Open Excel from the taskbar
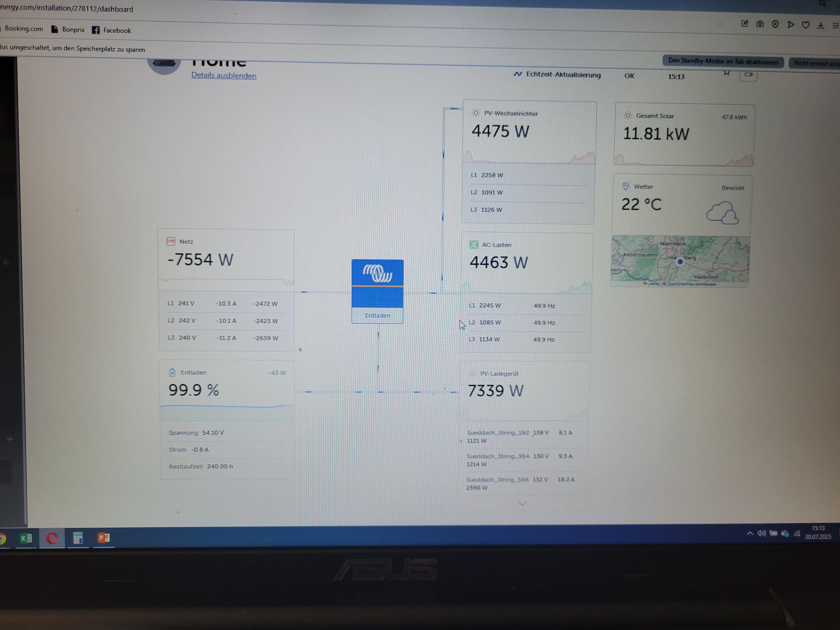 26,538
